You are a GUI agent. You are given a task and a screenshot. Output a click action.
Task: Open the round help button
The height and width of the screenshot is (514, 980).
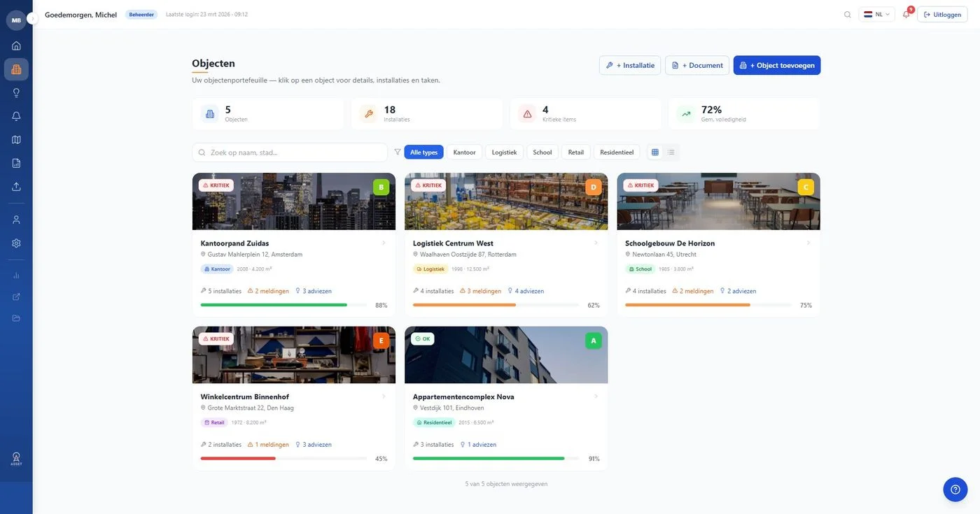[x=955, y=490]
